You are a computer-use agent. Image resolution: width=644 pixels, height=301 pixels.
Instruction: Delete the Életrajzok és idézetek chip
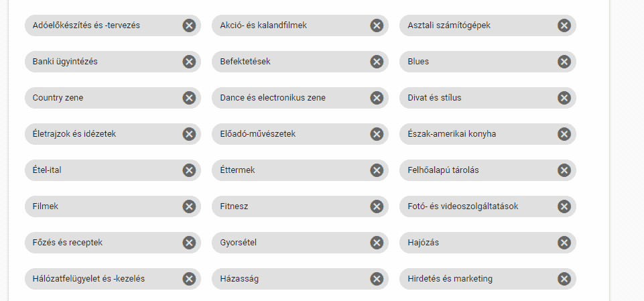[x=189, y=134]
